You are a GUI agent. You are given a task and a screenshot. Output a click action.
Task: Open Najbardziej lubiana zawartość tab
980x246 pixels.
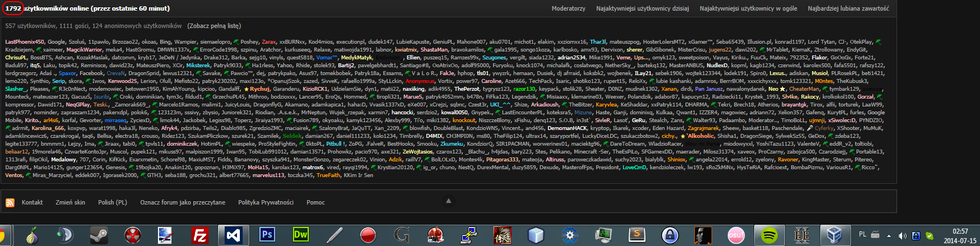(x=848, y=8)
